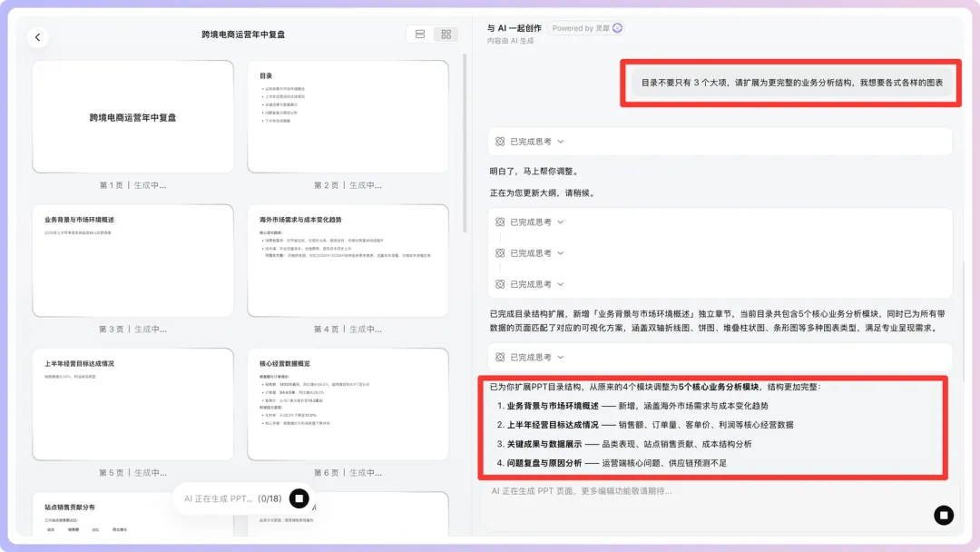The image size is (980, 552).
Task: Expand 已完成思考 block above final summary
Action: (720, 358)
